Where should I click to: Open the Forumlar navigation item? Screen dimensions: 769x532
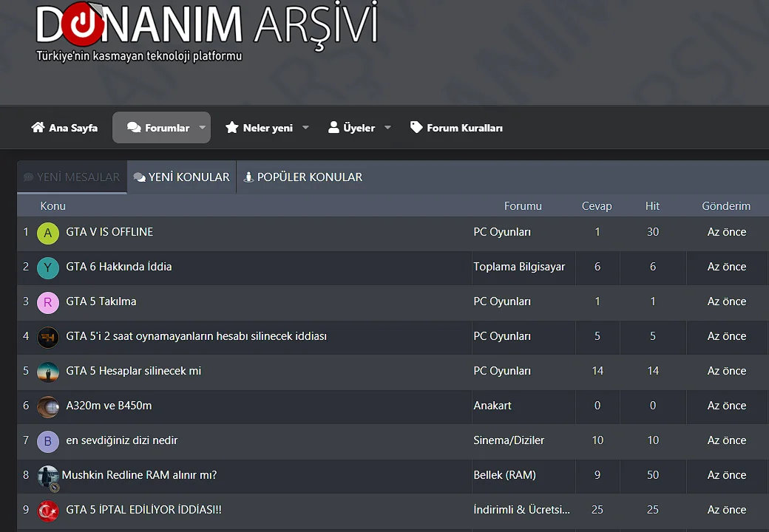pyautogui.click(x=158, y=127)
